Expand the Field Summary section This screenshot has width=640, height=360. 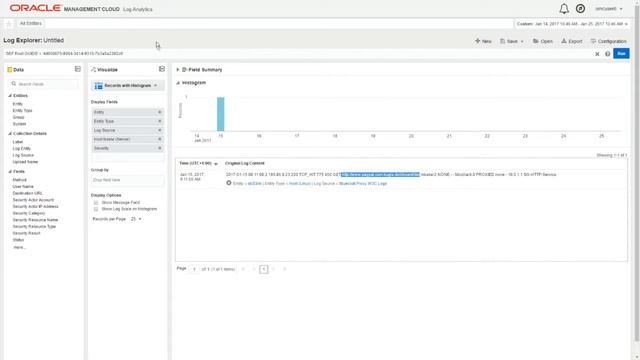(178, 70)
